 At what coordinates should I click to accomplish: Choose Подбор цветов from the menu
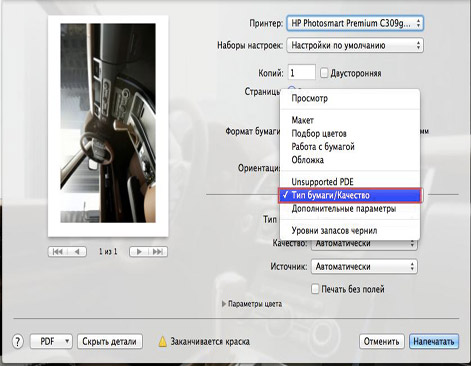[350, 133]
